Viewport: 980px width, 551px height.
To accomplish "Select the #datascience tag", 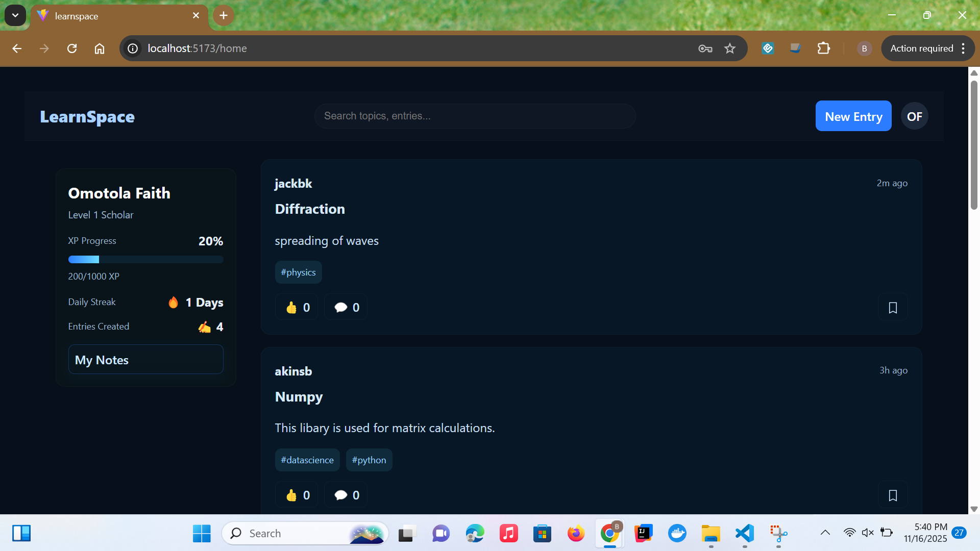I will (x=307, y=460).
